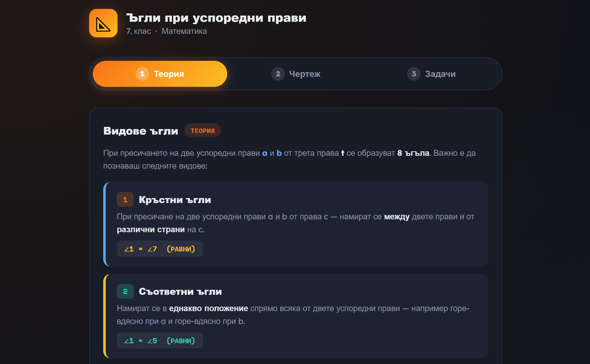Select the active Теория tab
The width and height of the screenshot is (590, 364).
(x=160, y=74)
